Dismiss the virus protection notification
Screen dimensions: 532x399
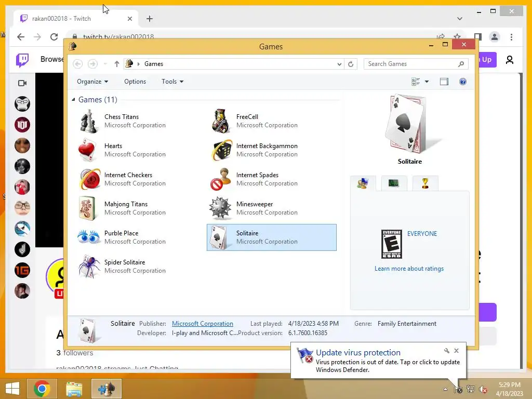click(456, 351)
